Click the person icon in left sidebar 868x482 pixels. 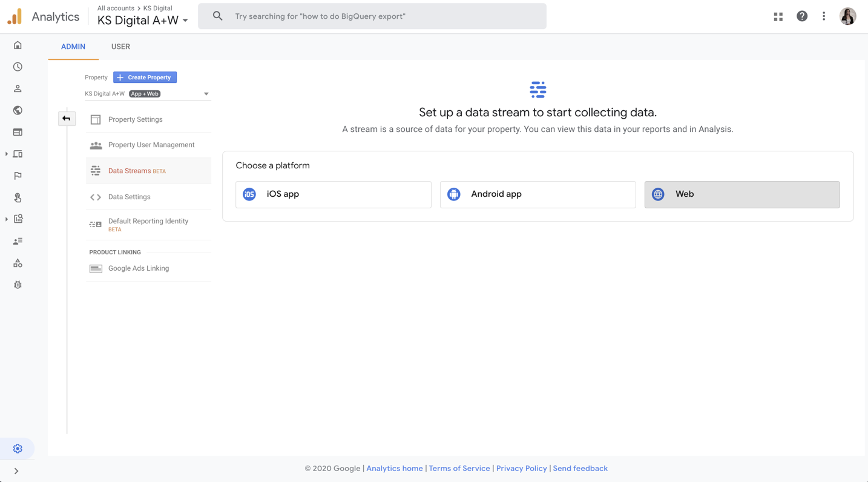[x=18, y=88]
